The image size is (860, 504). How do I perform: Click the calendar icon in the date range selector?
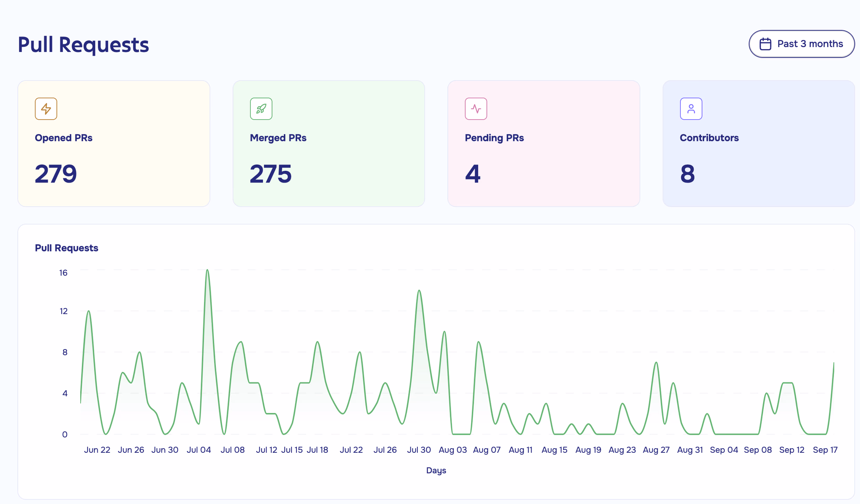click(x=766, y=43)
